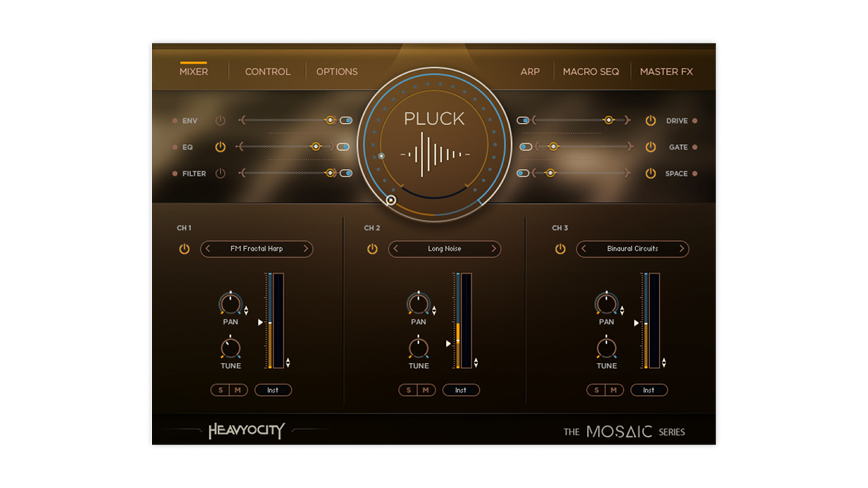Switch to the CONTROL tab
This screenshot has width=868, height=488.
tap(268, 72)
